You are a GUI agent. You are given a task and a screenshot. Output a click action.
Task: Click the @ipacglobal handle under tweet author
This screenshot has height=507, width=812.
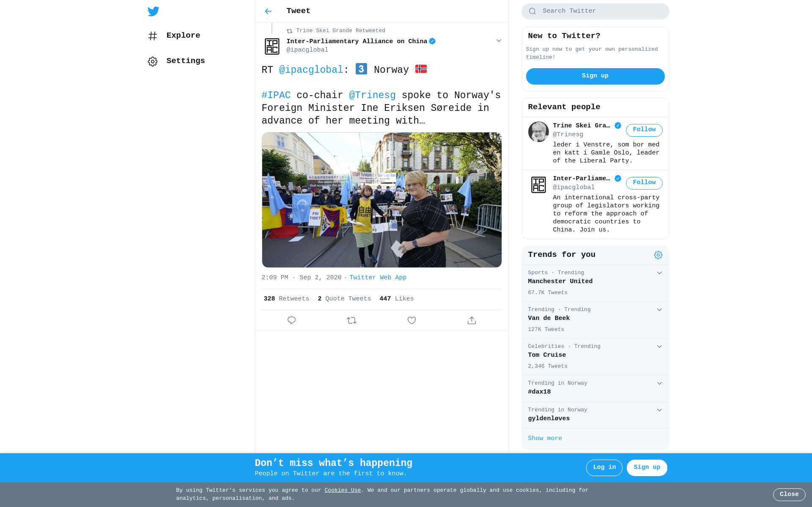point(307,50)
